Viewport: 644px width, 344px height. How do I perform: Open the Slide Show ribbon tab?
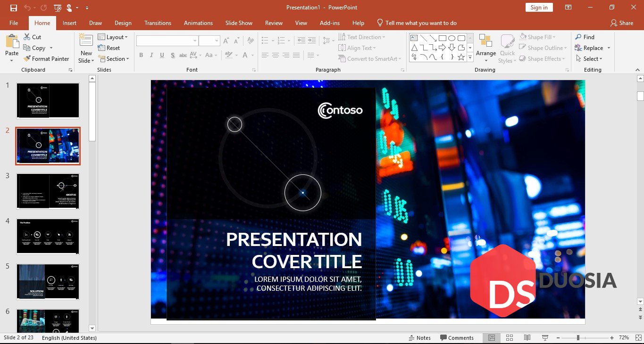239,23
